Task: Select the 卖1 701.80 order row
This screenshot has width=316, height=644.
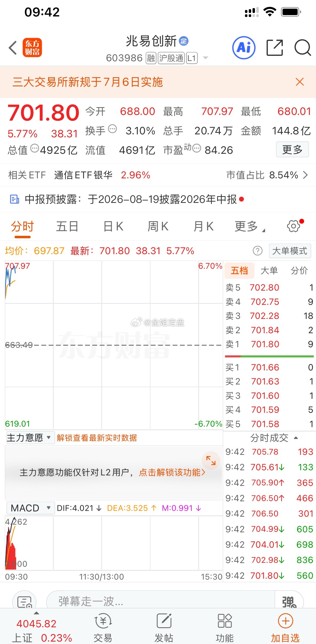Action: [269, 344]
